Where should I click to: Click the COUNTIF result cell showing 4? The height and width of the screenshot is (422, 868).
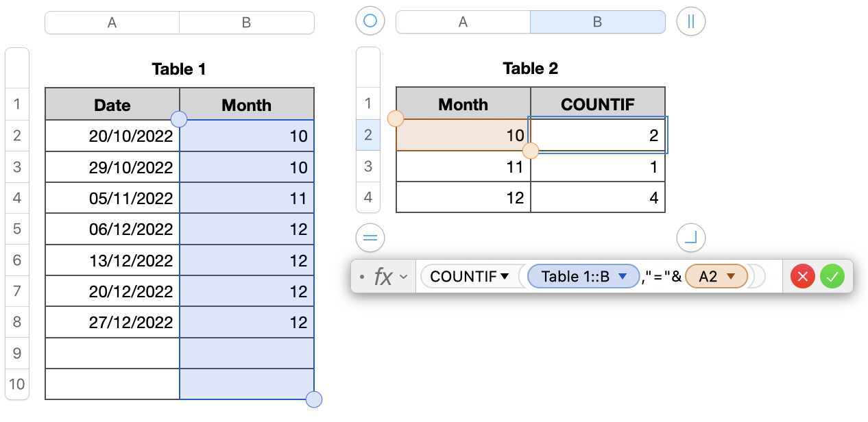pyautogui.click(x=597, y=198)
